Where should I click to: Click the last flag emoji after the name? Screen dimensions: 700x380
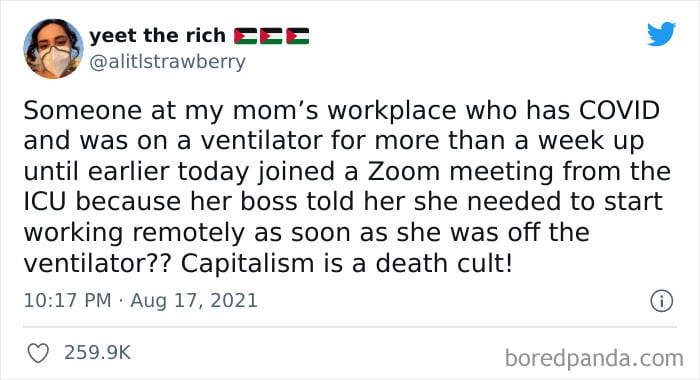coord(298,36)
